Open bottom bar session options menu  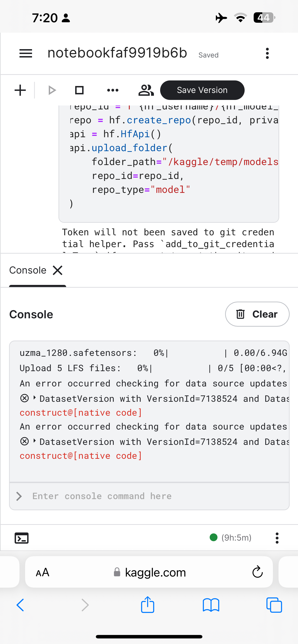(x=277, y=538)
